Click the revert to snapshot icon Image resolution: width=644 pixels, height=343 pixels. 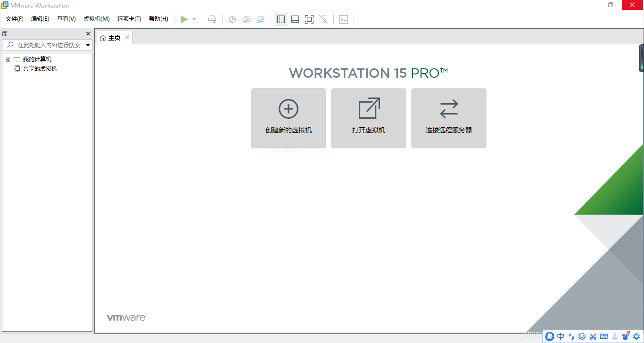point(247,19)
